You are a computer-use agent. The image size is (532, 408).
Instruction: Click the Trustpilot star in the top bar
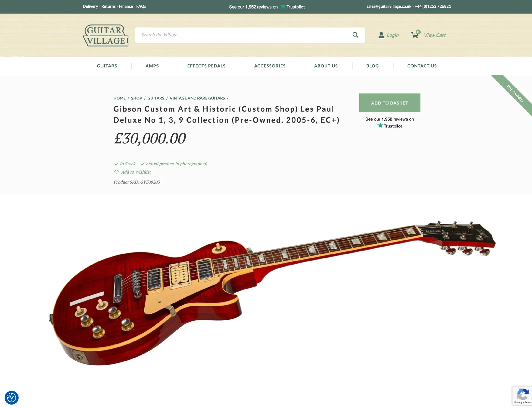click(283, 6)
